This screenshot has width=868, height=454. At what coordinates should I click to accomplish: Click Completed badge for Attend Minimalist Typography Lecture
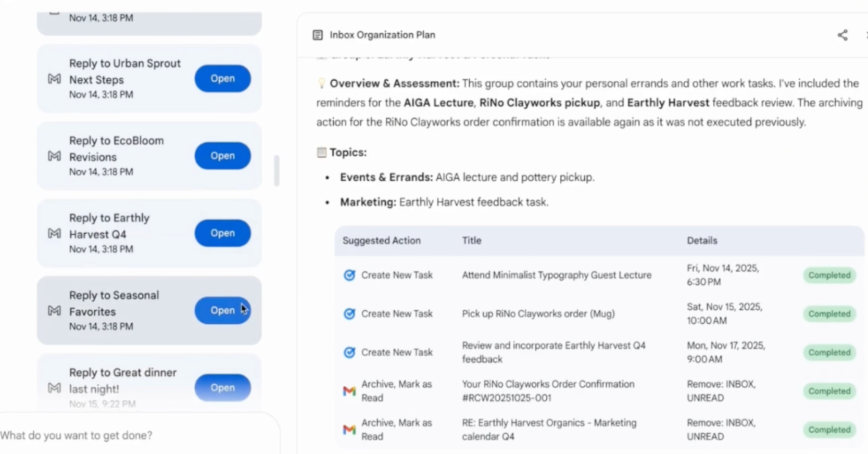[829, 275]
